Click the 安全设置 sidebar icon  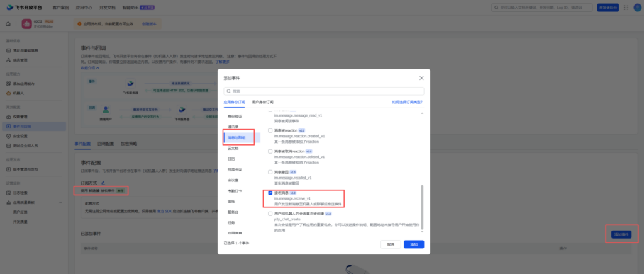point(8,135)
